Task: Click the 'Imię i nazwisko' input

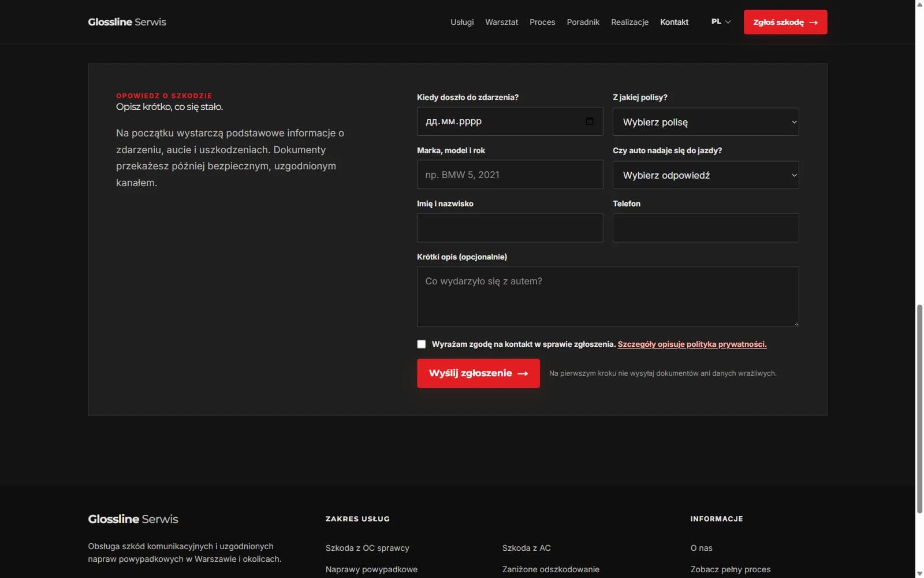Action: coord(510,228)
